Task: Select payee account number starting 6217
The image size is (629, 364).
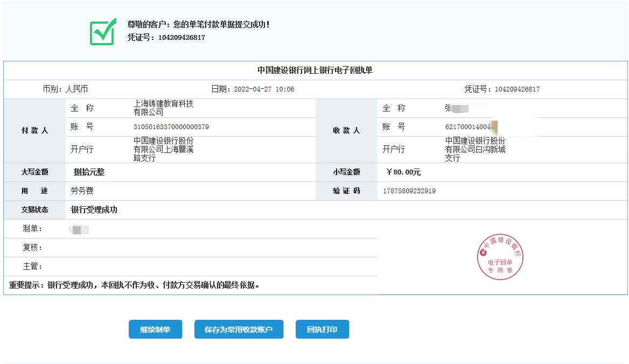Action: (x=469, y=127)
